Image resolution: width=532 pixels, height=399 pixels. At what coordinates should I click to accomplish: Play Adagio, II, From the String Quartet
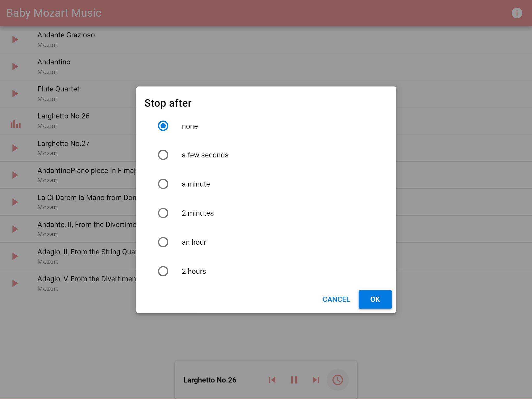point(15,256)
